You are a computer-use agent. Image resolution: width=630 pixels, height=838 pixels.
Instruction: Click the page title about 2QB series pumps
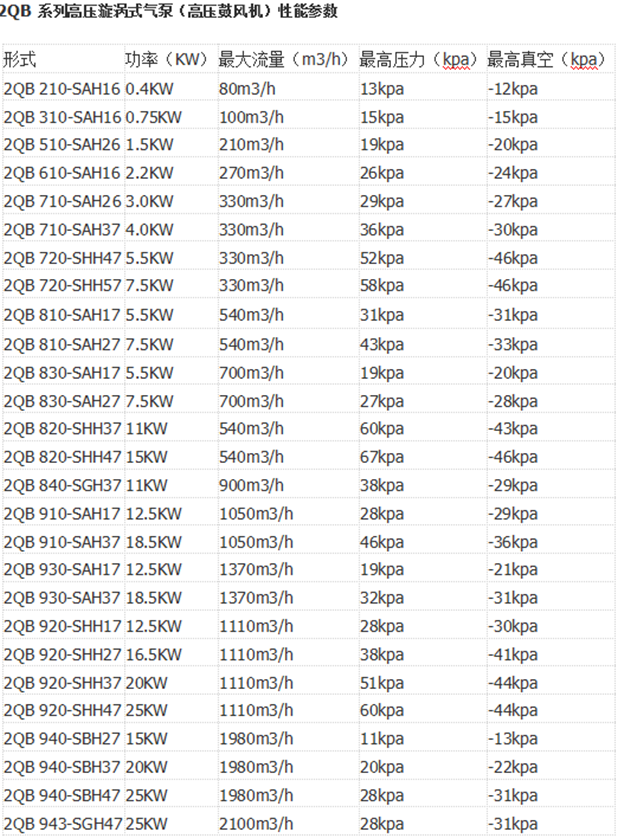point(170,12)
